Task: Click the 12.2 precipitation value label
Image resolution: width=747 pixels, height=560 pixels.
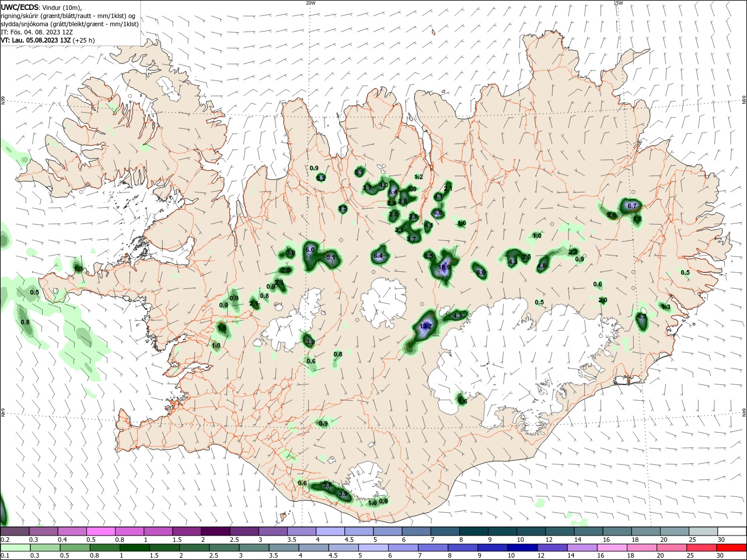Action: pyautogui.click(x=426, y=326)
